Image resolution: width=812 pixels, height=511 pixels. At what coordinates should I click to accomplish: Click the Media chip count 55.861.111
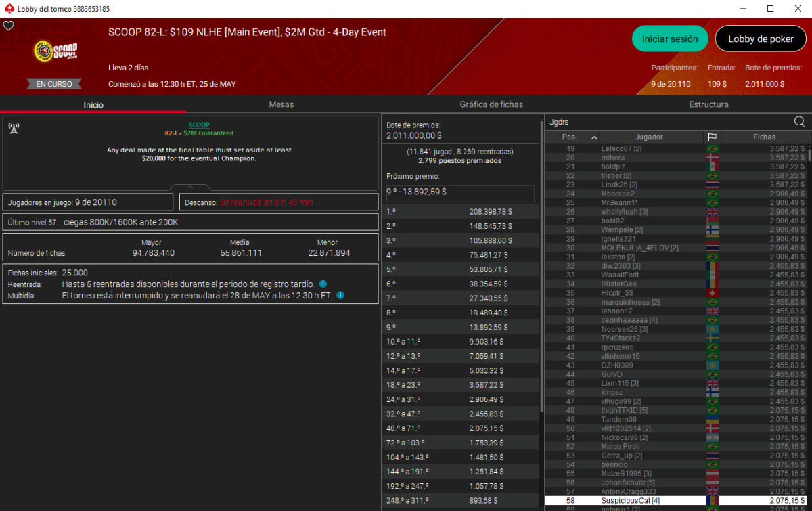[241, 253]
